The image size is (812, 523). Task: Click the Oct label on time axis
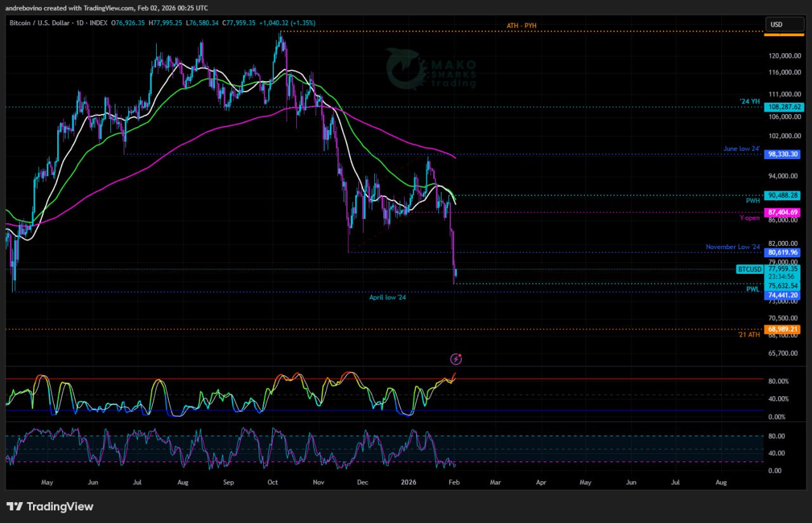coord(273,482)
